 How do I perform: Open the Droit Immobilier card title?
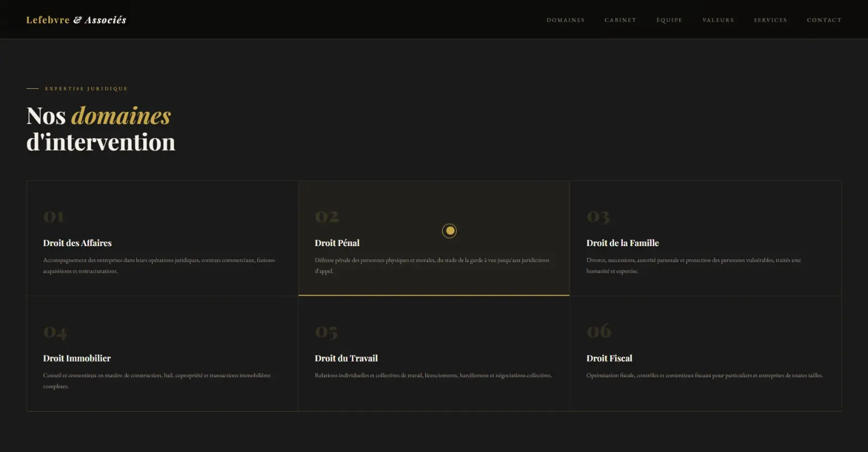pyautogui.click(x=77, y=358)
